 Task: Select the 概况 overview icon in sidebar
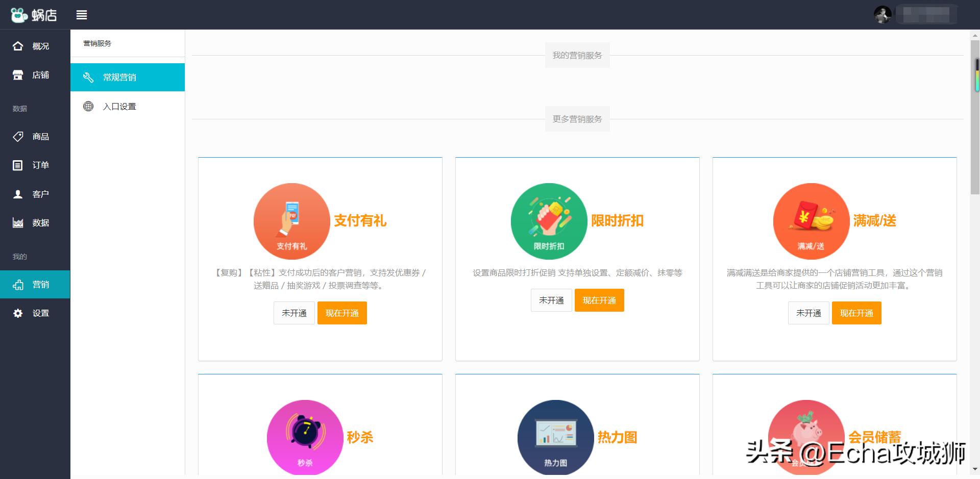pyautogui.click(x=18, y=46)
